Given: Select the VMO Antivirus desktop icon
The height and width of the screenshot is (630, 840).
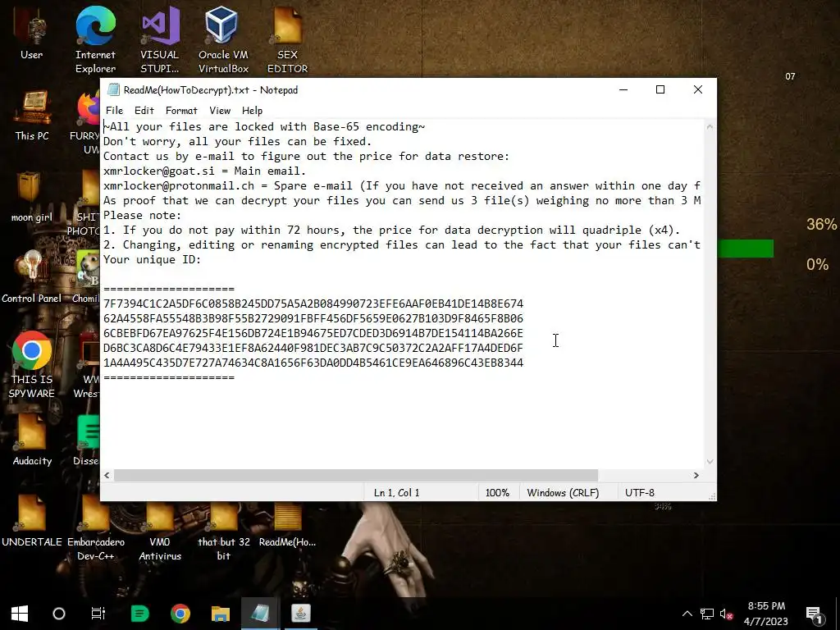Looking at the screenshot, I should pos(160,527).
